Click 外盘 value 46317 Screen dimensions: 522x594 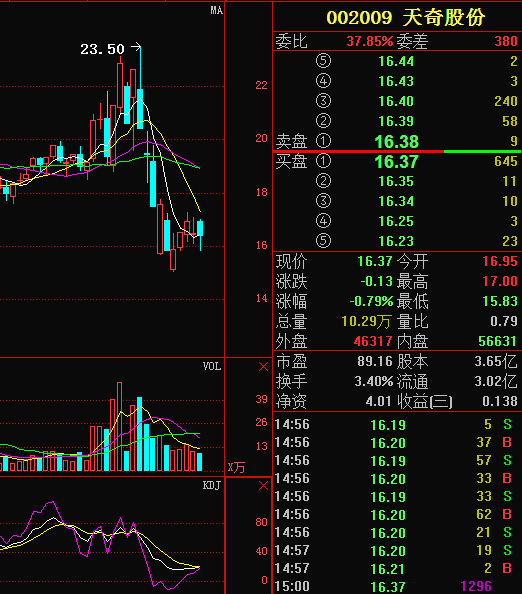pyautogui.click(x=373, y=341)
